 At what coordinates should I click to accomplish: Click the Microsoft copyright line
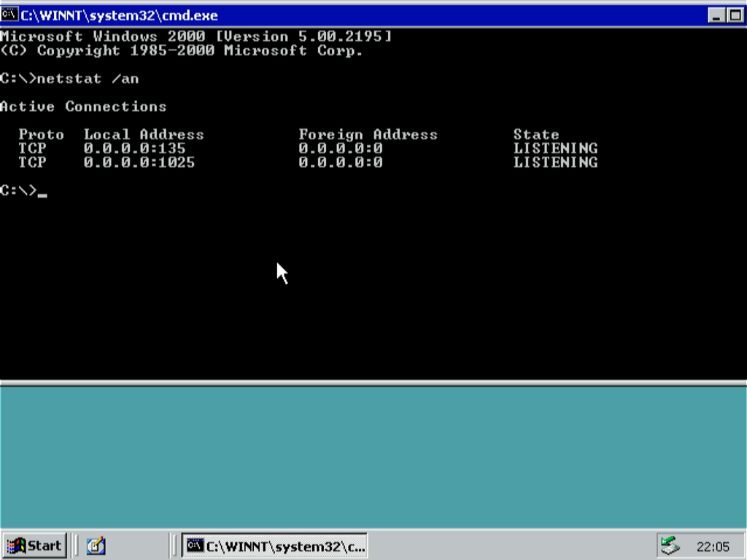pyautogui.click(x=182, y=50)
